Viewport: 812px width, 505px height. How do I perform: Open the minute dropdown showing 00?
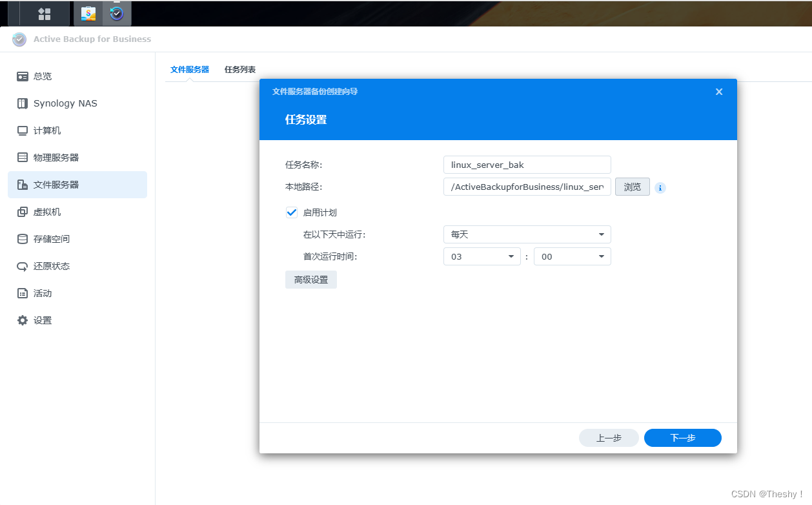(x=573, y=256)
